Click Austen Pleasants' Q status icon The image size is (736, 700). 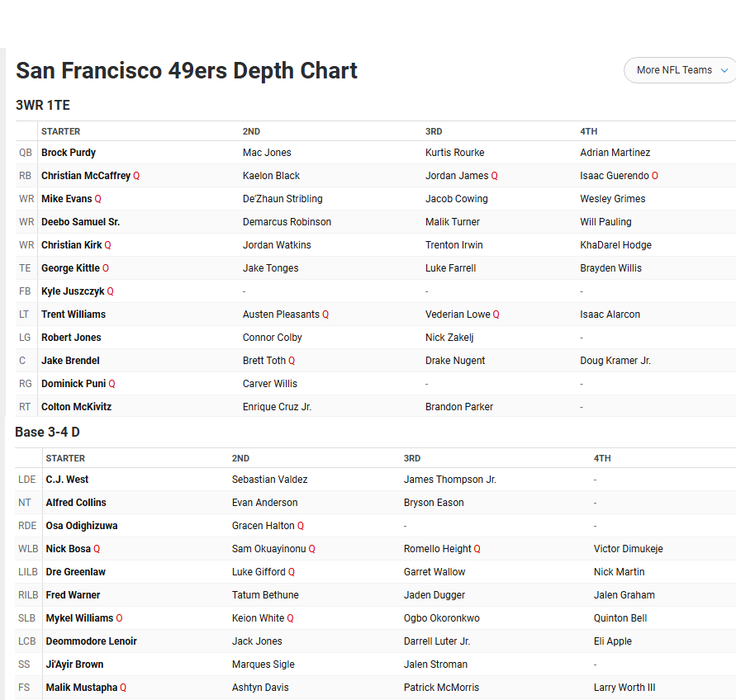(x=325, y=315)
